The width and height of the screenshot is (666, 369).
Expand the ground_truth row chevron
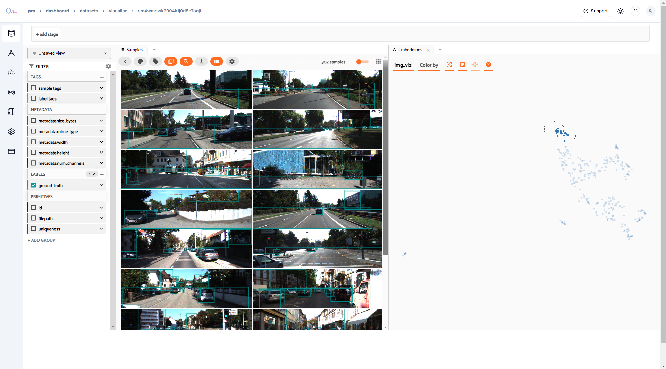coord(102,185)
